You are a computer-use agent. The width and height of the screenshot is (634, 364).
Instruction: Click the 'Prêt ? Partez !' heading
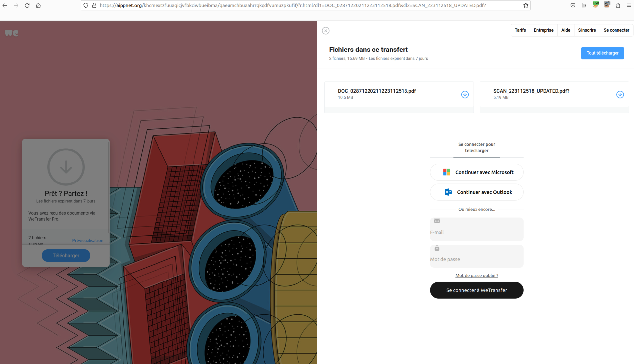(66, 193)
